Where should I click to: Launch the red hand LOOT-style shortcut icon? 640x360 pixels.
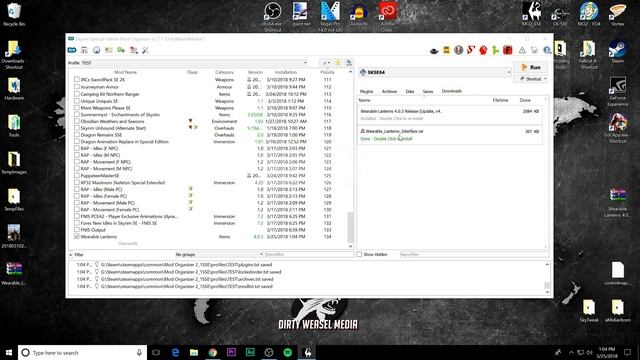[x=483, y=50]
